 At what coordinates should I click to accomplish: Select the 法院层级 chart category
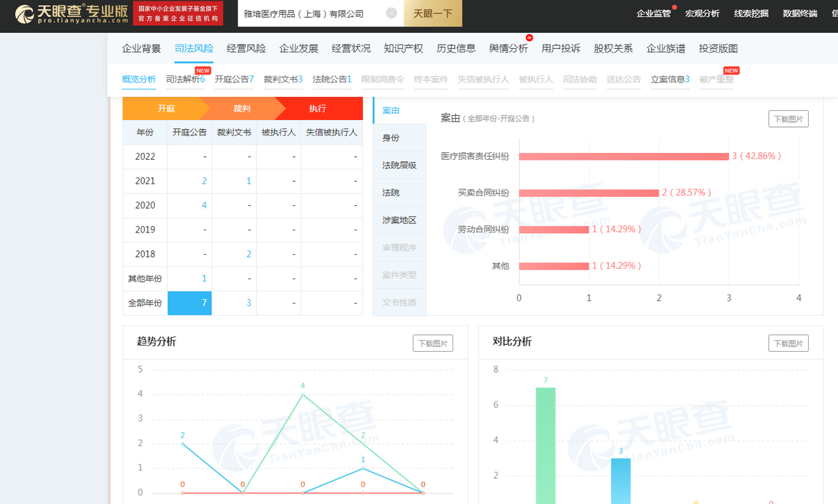click(x=399, y=165)
